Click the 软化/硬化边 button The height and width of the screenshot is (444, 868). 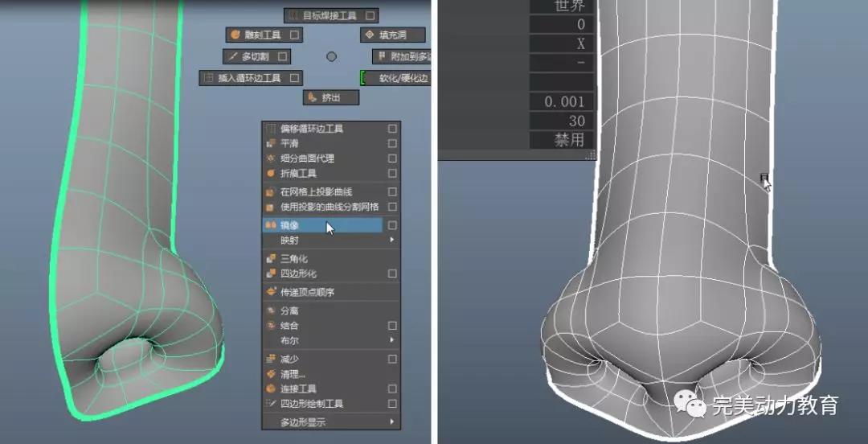403,78
